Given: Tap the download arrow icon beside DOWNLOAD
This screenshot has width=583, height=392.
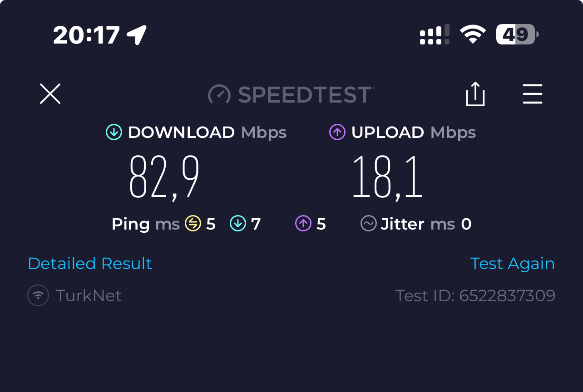Looking at the screenshot, I should (114, 132).
